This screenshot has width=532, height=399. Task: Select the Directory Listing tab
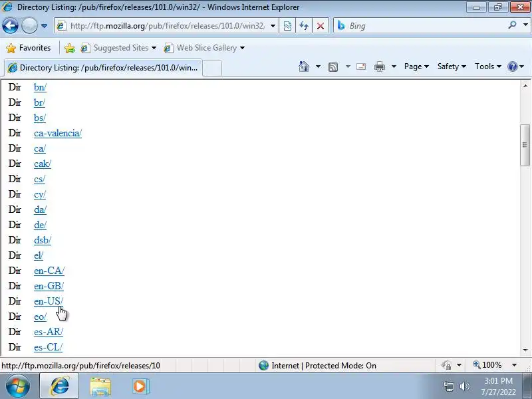click(103, 68)
